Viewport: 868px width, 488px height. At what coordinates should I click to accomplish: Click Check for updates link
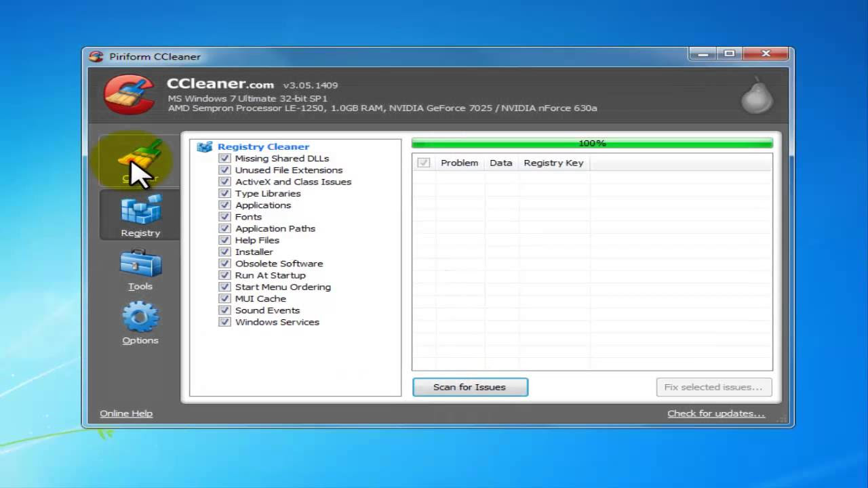(716, 413)
